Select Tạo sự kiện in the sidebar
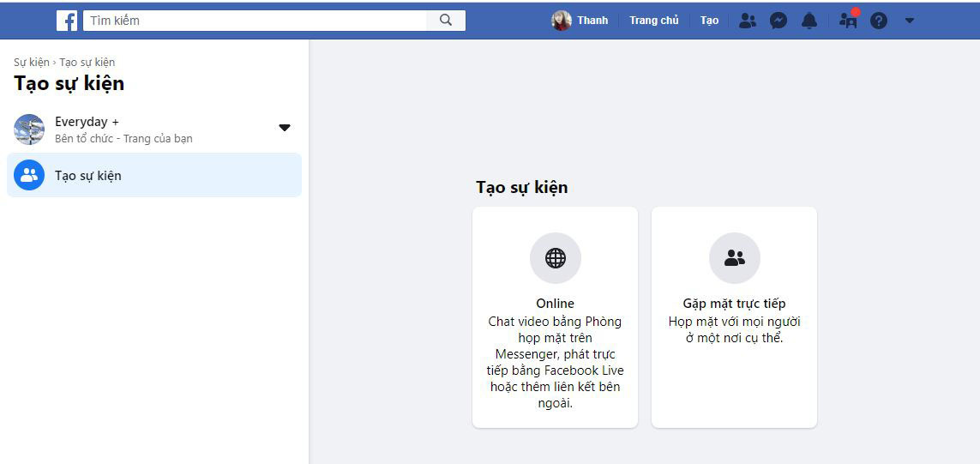 (x=153, y=175)
